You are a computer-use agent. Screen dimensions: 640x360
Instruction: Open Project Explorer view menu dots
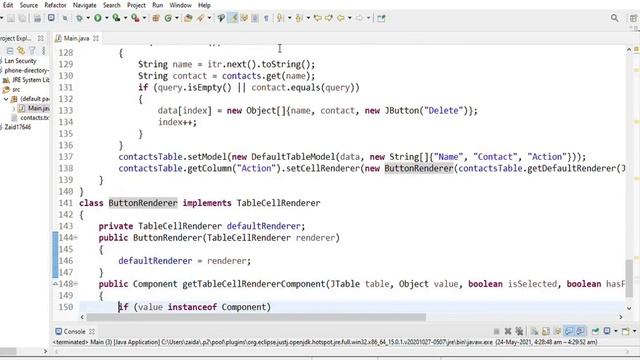point(43,51)
